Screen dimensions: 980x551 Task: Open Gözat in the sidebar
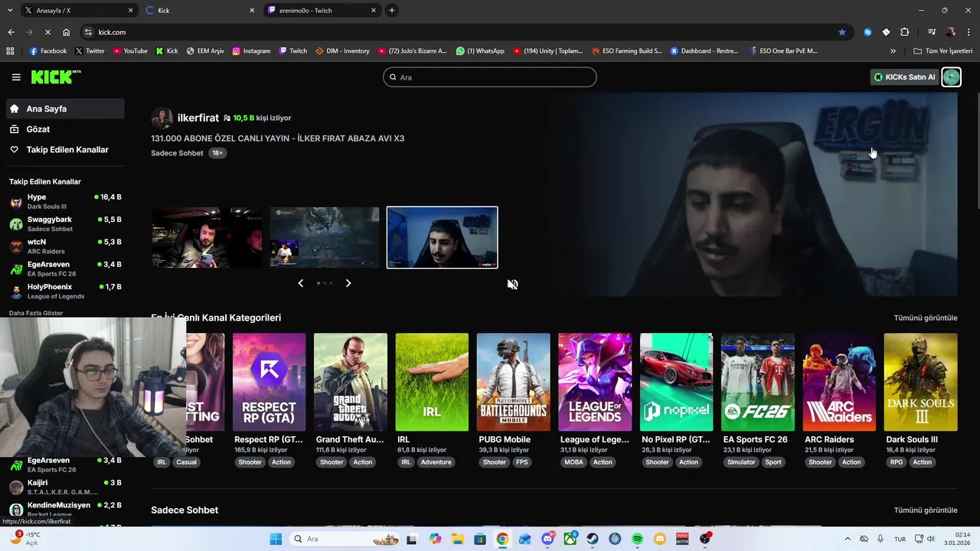click(x=65, y=129)
